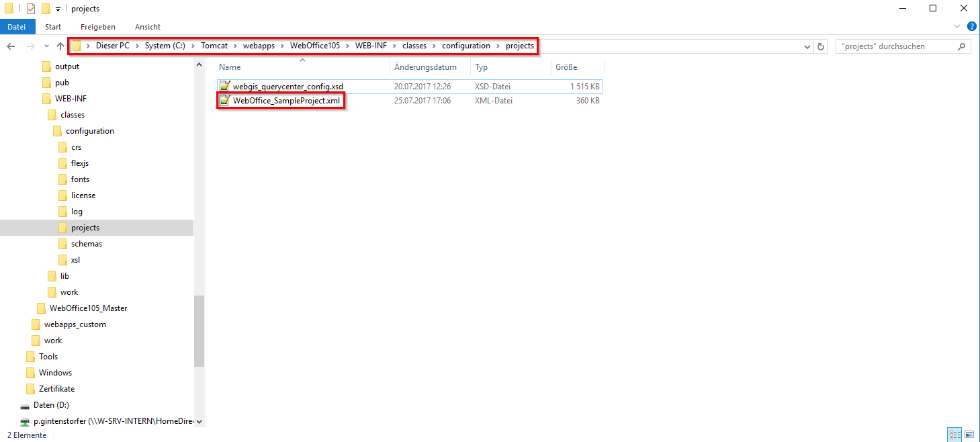This screenshot has width=980, height=442.
Task: Expand the Quick Access toolbar customization menu
Action: pos(59,9)
